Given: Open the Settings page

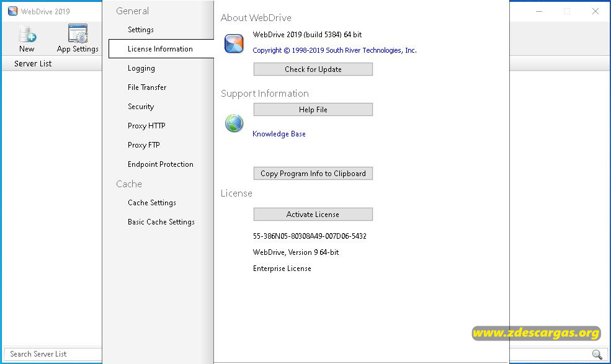Looking at the screenshot, I should click(141, 30).
